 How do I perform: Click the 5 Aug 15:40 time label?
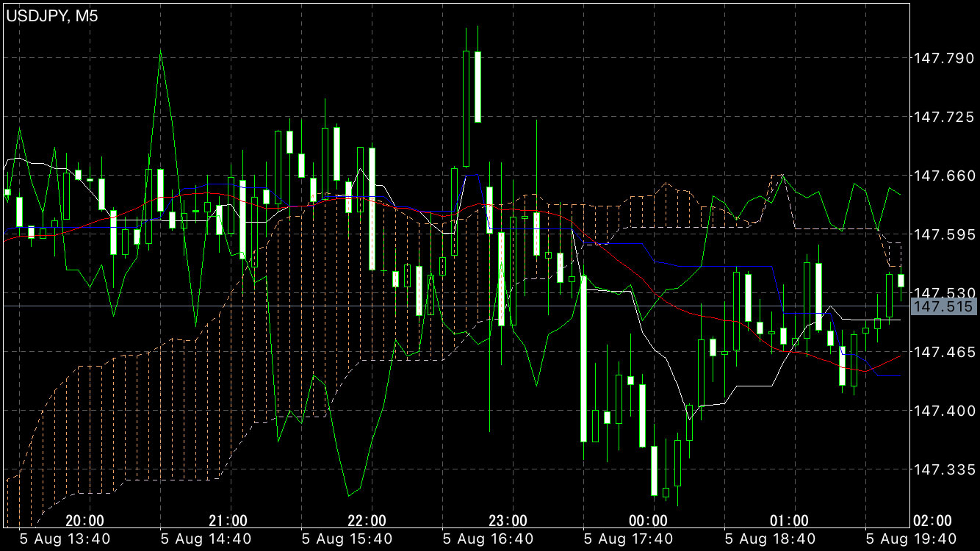[347, 539]
